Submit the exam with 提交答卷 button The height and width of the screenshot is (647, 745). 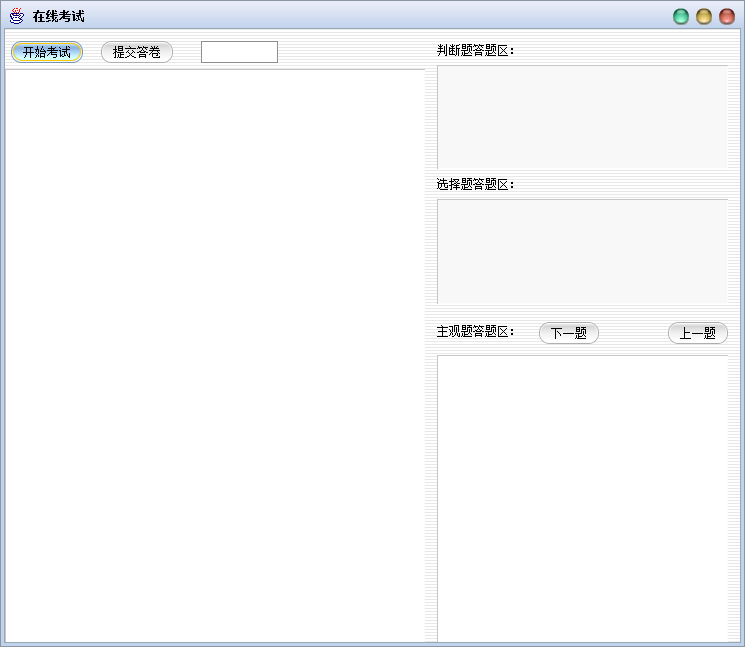point(137,52)
